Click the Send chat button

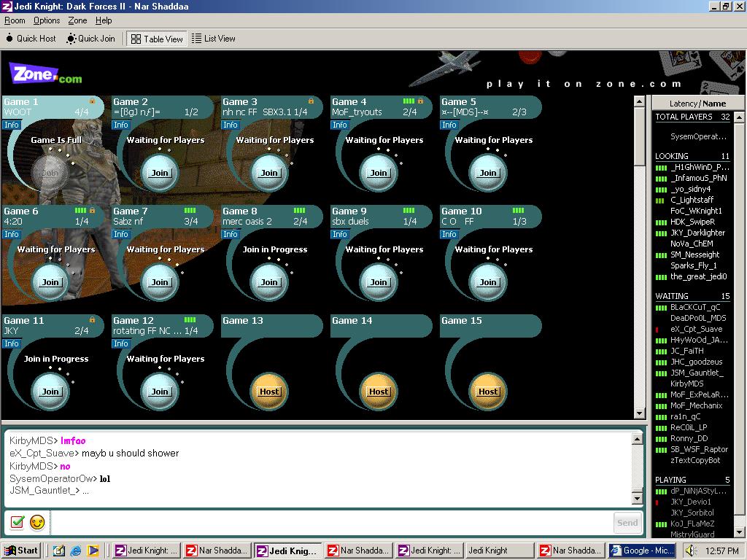(627, 523)
